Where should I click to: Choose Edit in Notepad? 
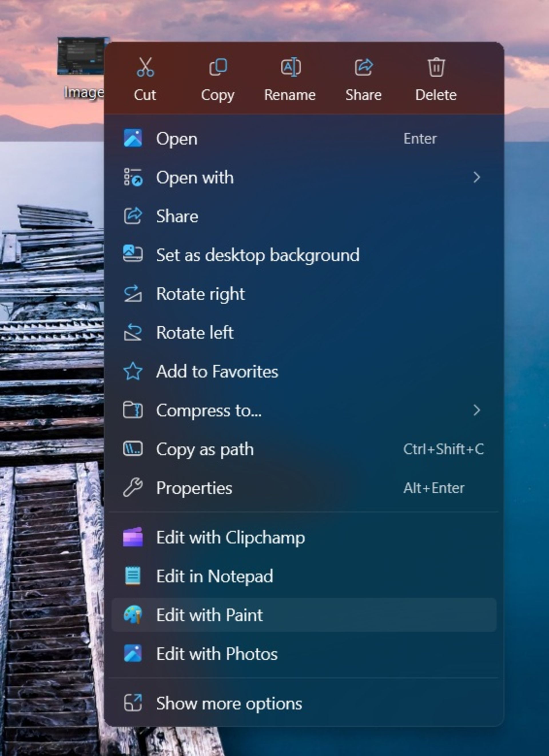point(214,576)
